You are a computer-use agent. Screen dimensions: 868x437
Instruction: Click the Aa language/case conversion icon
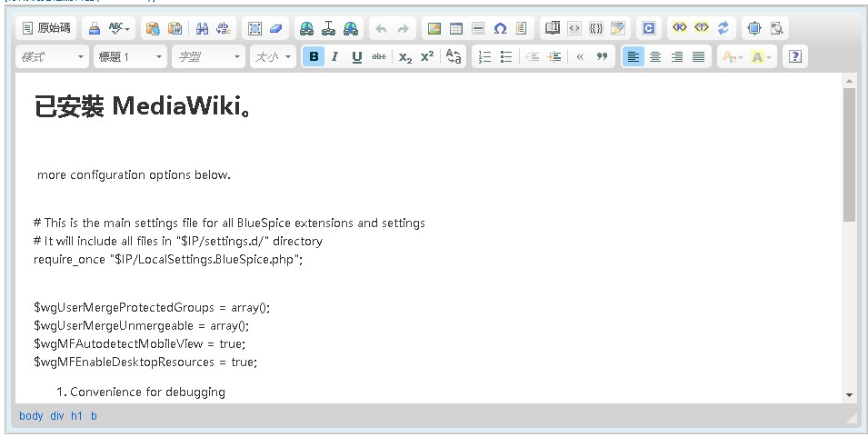(x=454, y=56)
